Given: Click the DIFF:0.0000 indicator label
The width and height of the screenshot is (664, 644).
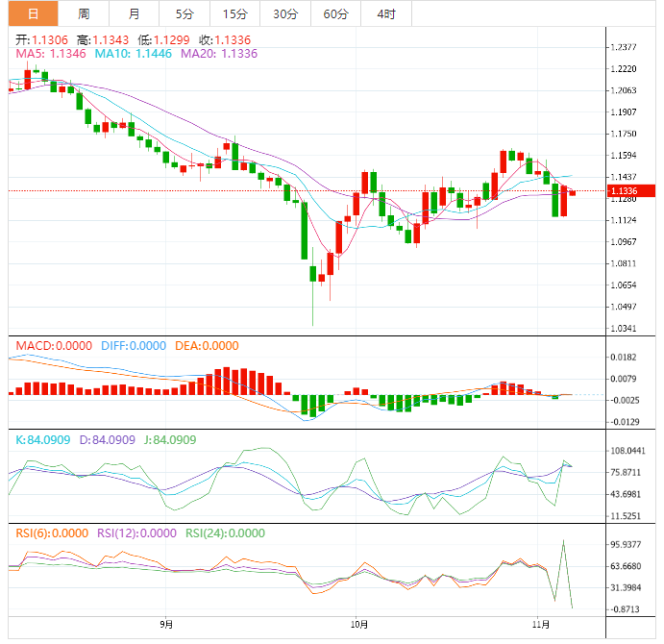Looking at the screenshot, I should coord(134,346).
